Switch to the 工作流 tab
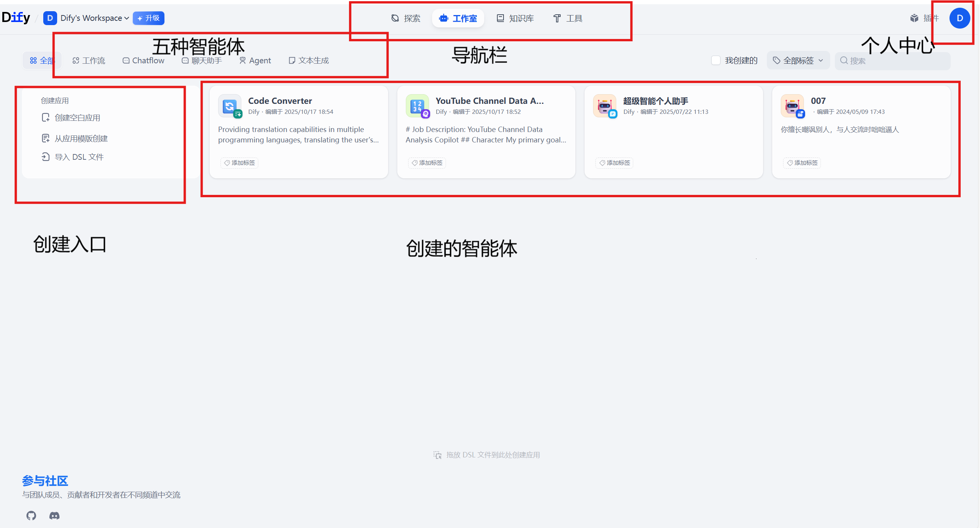 [x=88, y=60]
